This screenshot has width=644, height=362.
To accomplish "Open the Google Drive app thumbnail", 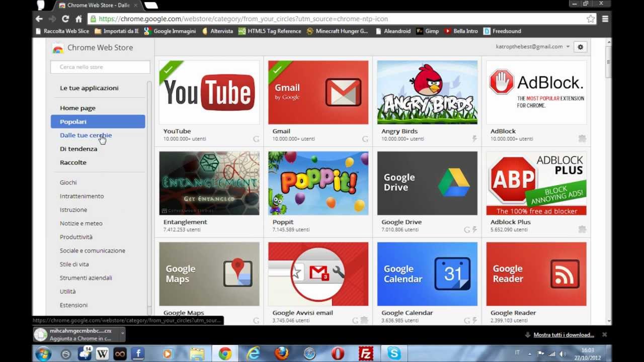I will (x=427, y=183).
